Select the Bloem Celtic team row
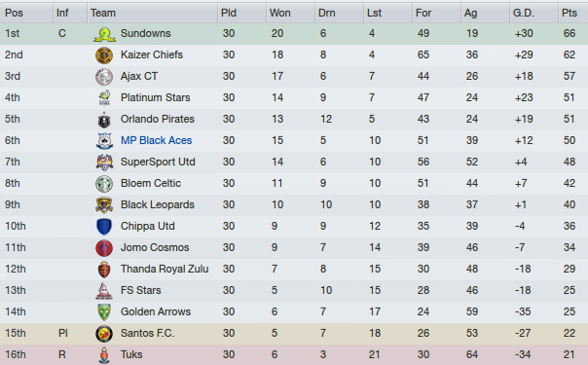The height and width of the screenshot is (365, 588). [294, 184]
